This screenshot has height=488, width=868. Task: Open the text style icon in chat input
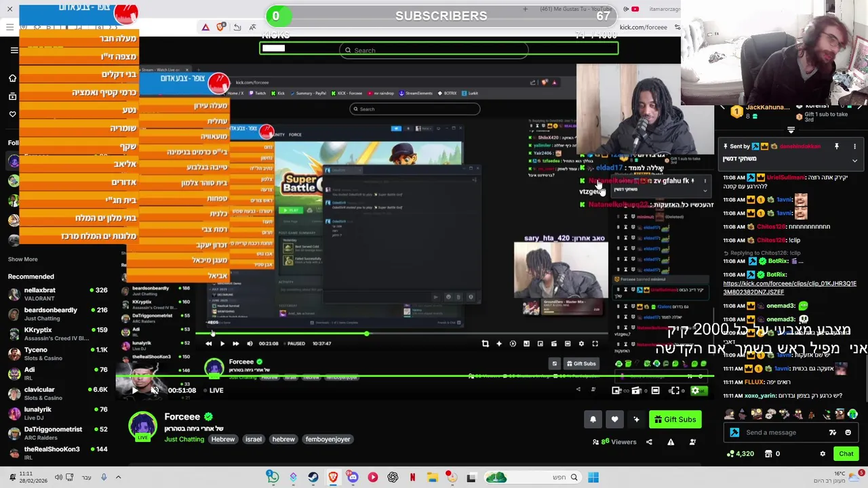(x=832, y=432)
